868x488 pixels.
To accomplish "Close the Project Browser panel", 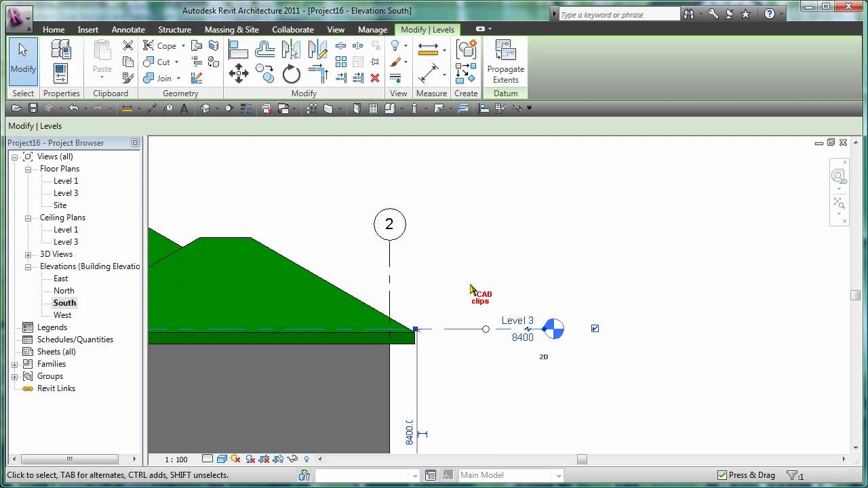I will 135,143.
